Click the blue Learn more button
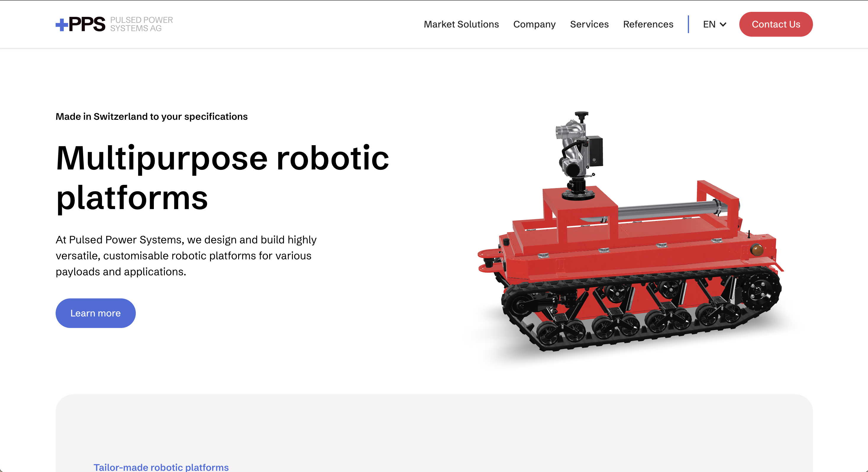 (x=95, y=313)
